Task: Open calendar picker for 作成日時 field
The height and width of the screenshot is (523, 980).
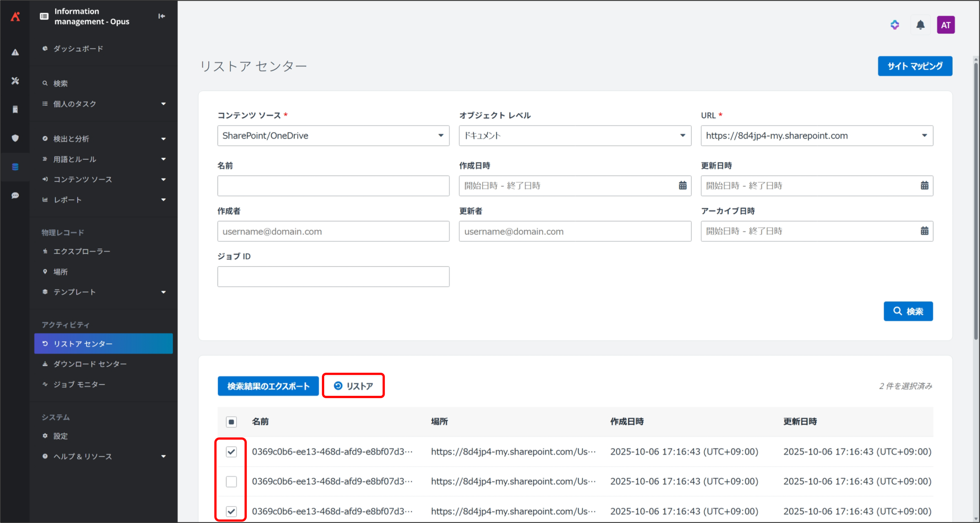Action: 682,186
